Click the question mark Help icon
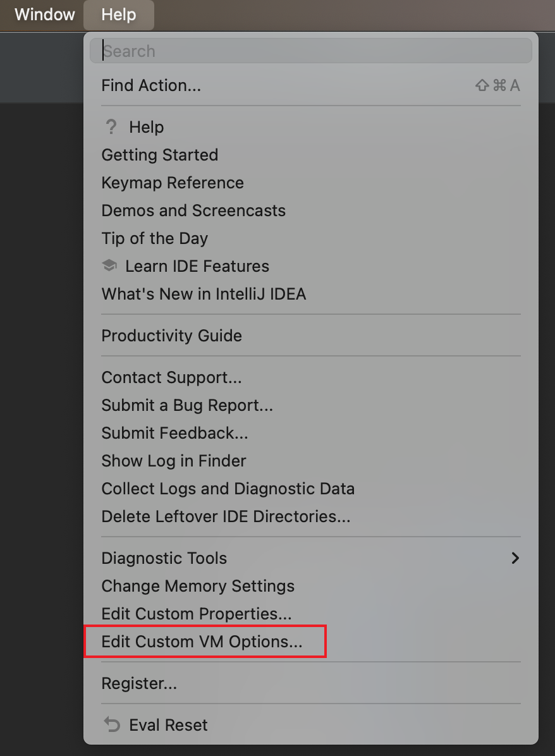The image size is (555, 756). pyautogui.click(x=111, y=127)
